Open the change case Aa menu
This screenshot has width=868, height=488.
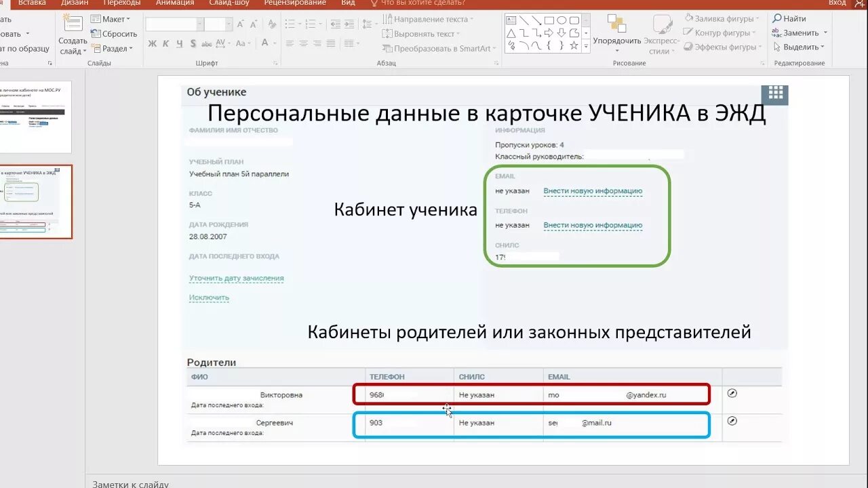(x=243, y=43)
